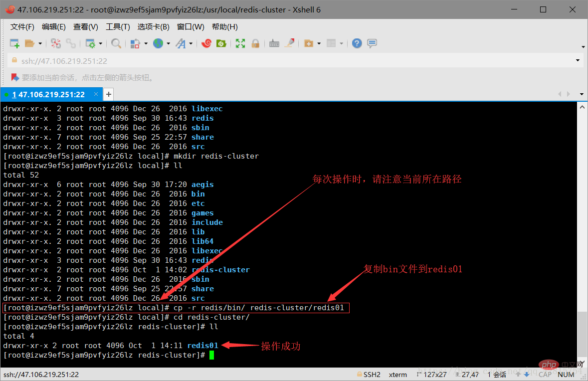Toggle the CAP indicator in status bar
This screenshot has width=588, height=381.
(545, 374)
